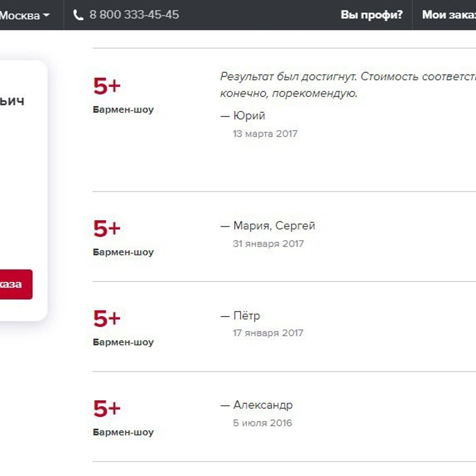
Task: Click the date "31 января 2017"
Action: [x=268, y=244]
